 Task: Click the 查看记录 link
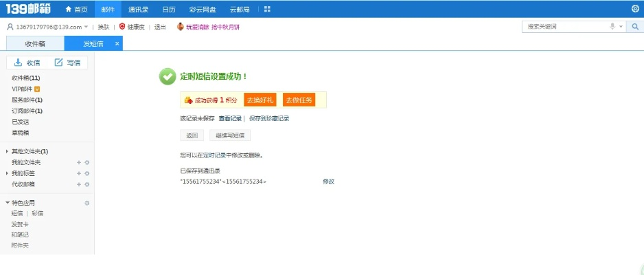point(230,118)
